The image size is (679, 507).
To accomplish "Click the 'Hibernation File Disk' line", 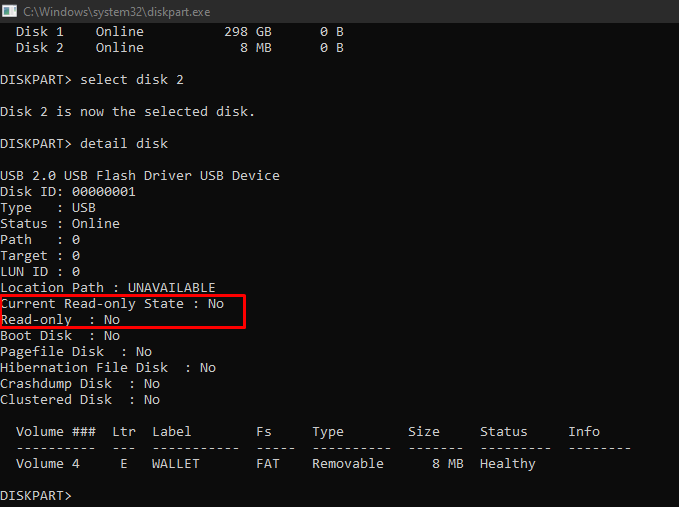I will pos(108,368).
